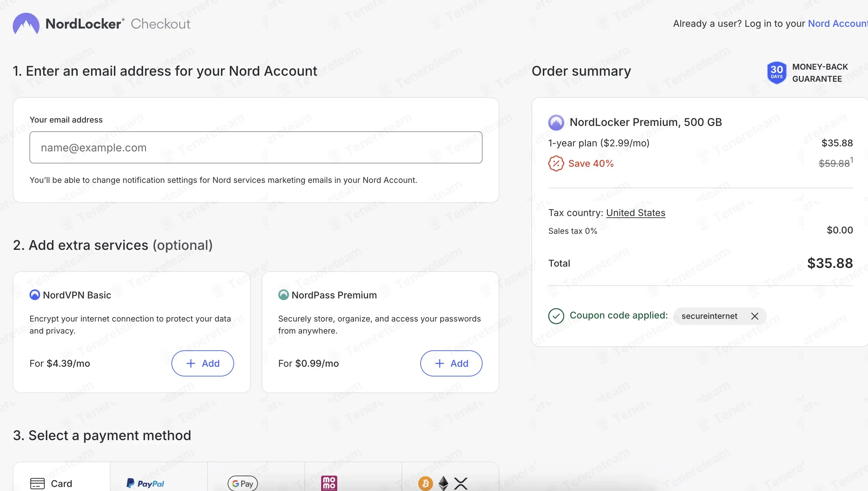Click the 'NordVPN Basic' service title
868x491 pixels.
point(77,295)
